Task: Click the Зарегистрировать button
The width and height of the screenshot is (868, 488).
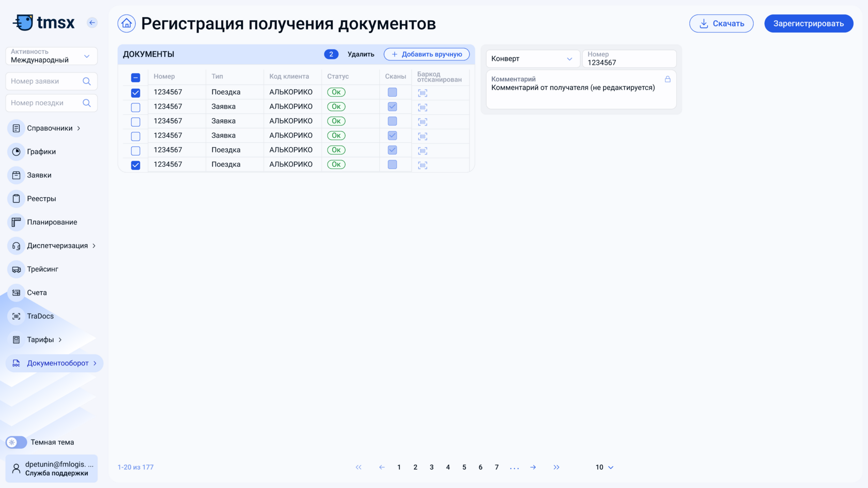Action: pyautogui.click(x=809, y=24)
